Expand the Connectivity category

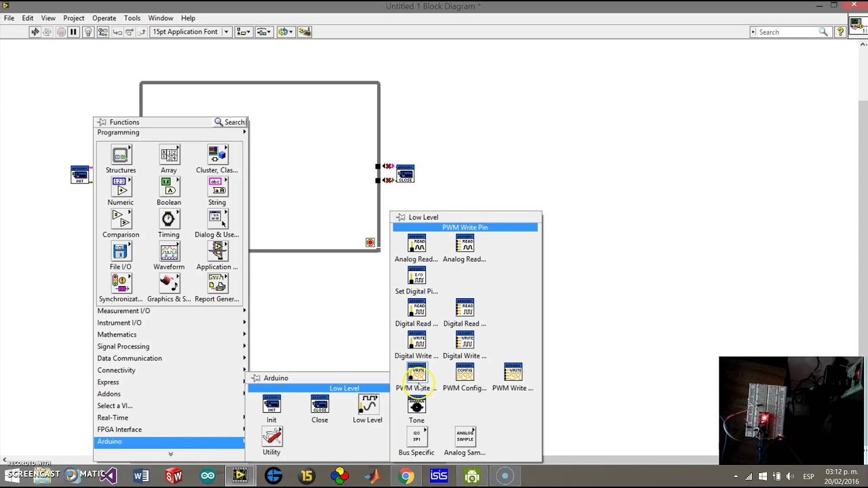point(171,370)
